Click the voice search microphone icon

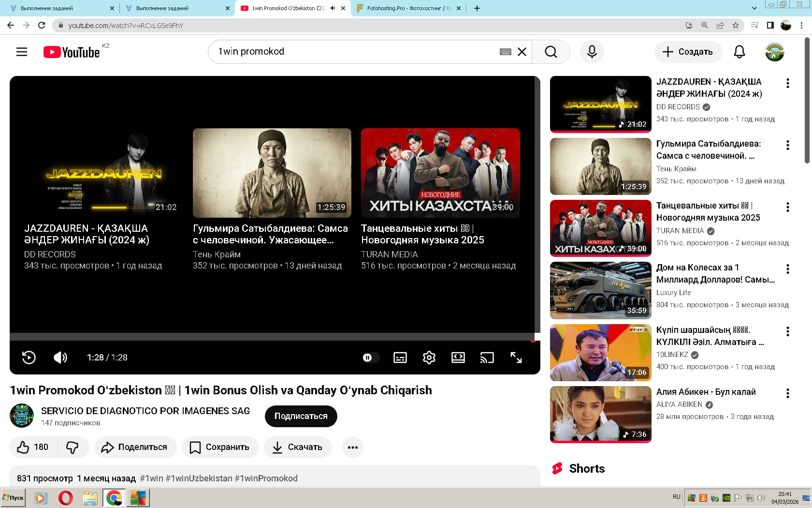(592, 52)
